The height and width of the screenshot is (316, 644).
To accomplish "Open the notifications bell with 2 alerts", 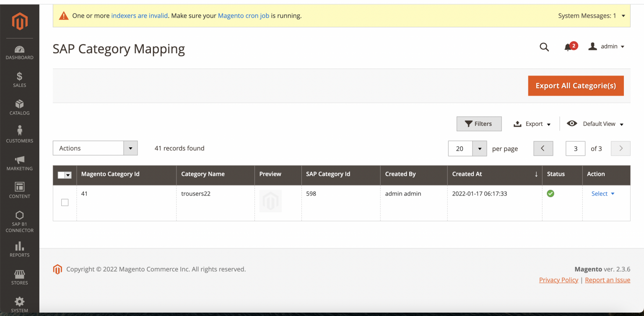I will pos(569,47).
